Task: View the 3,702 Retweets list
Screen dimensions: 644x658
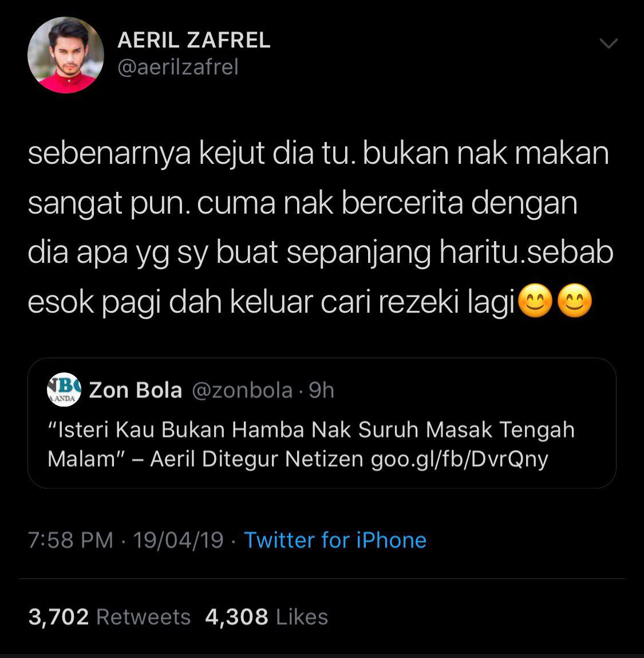Action: [x=109, y=617]
